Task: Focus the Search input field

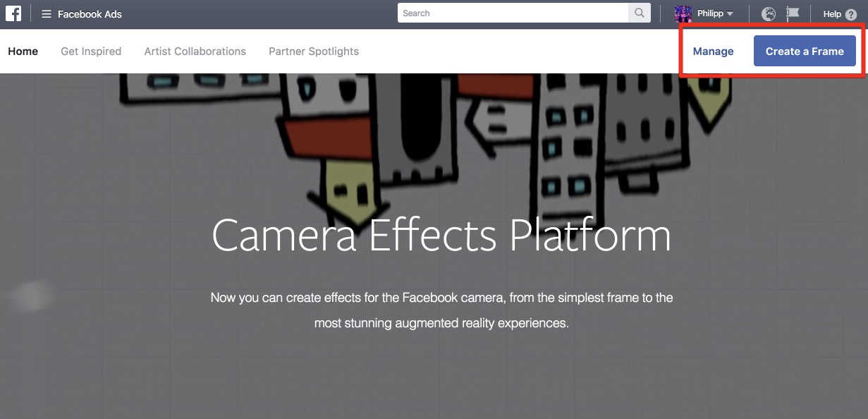Action: pyautogui.click(x=513, y=13)
